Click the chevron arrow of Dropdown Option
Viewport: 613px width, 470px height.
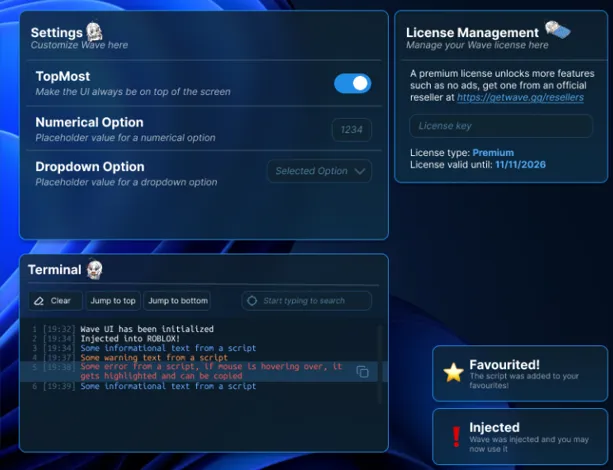(360, 171)
